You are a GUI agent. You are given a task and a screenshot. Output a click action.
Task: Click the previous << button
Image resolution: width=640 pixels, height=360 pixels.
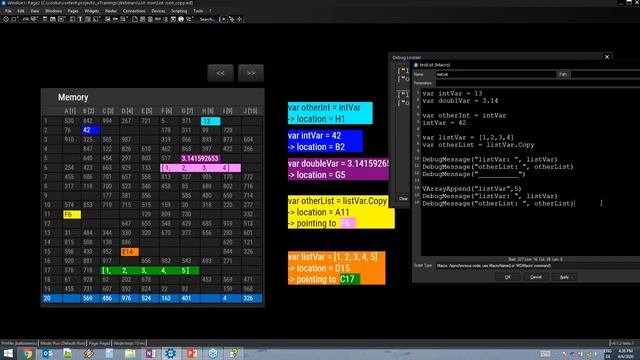click(220, 73)
